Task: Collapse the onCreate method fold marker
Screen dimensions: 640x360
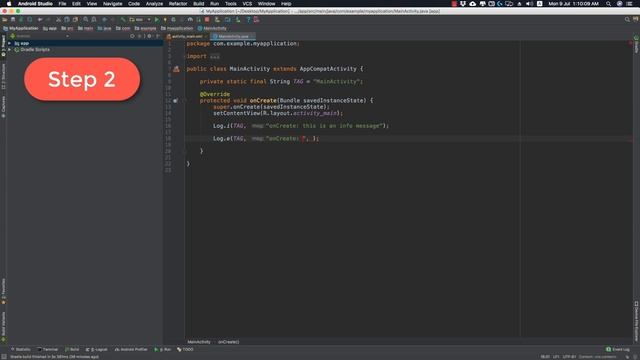Action: 184,100
